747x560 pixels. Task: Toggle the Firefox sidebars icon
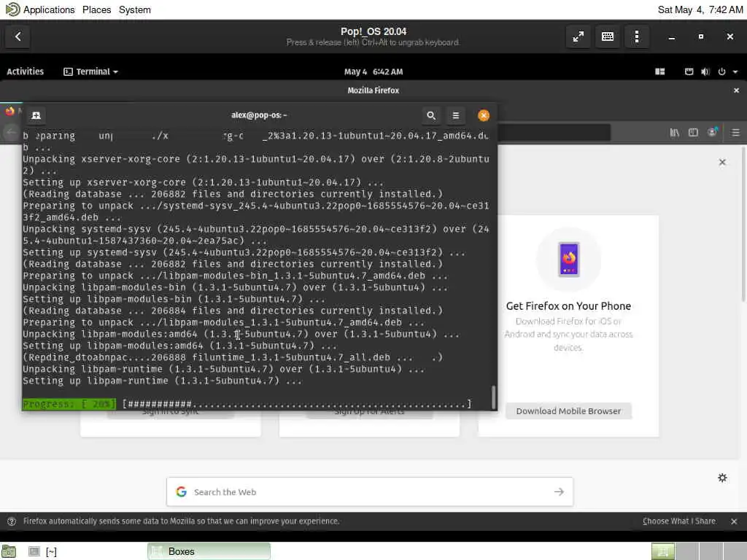pyautogui.click(x=693, y=133)
